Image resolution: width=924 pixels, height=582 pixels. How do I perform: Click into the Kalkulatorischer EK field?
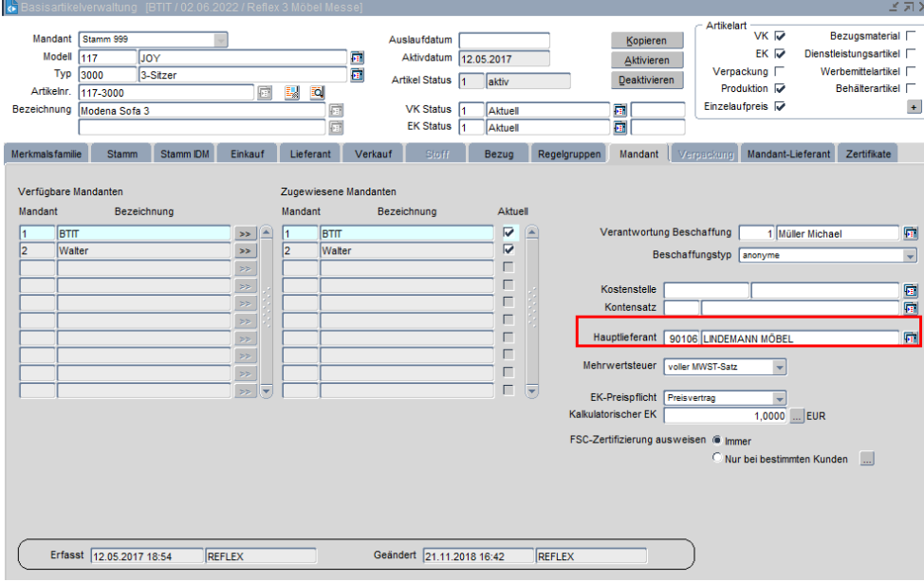(x=725, y=416)
